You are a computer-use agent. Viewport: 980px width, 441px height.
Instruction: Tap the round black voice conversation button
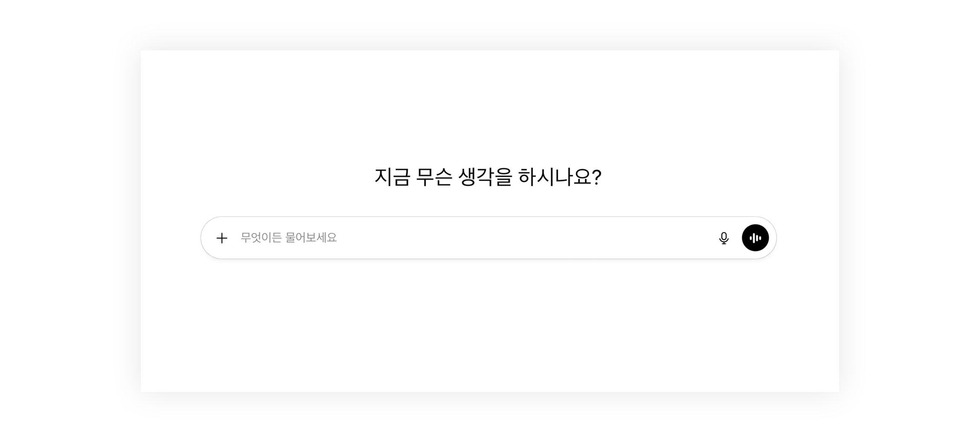755,238
